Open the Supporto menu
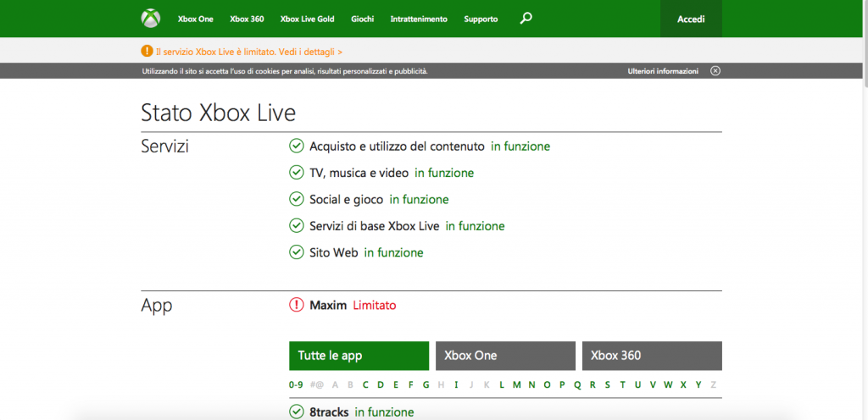868x420 pixels. pyautogui.click(x=481, y=19)
